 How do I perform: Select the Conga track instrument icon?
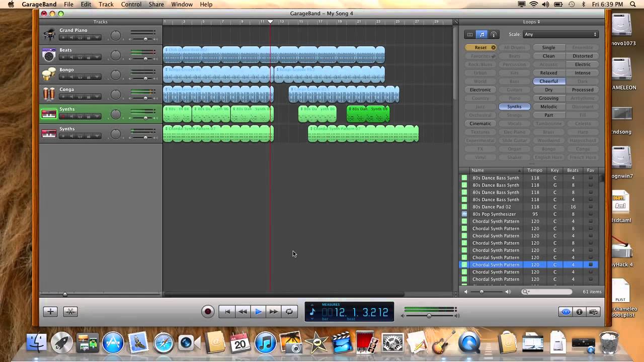(49, 94)
